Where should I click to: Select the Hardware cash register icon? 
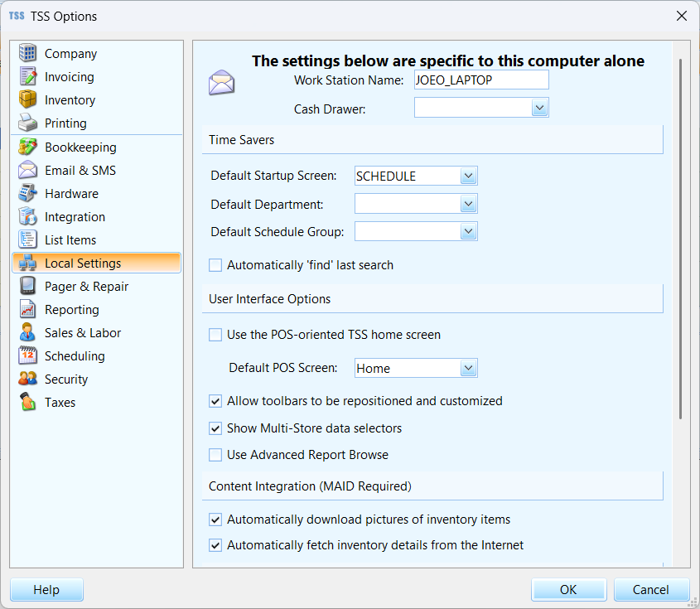[x=27, y=193]
